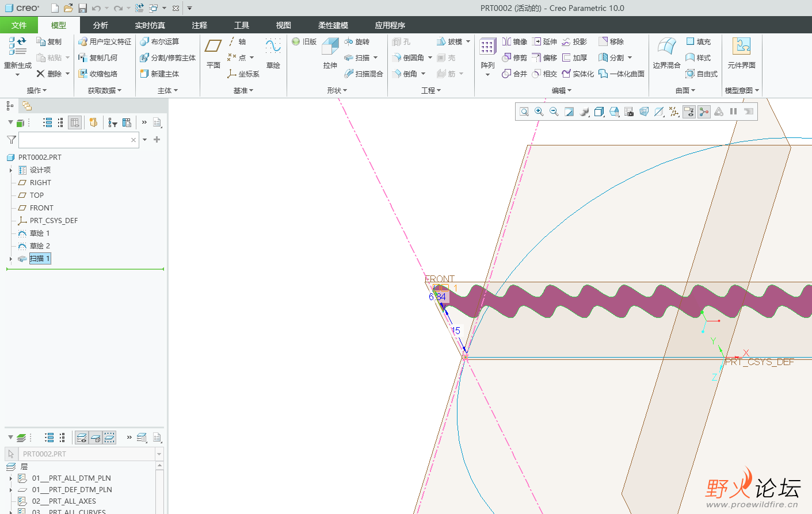This screenshot has height=514, width=812.
Task: Switch to the 分析 (Analysis) ribbon tab
Action: (101, 25)
